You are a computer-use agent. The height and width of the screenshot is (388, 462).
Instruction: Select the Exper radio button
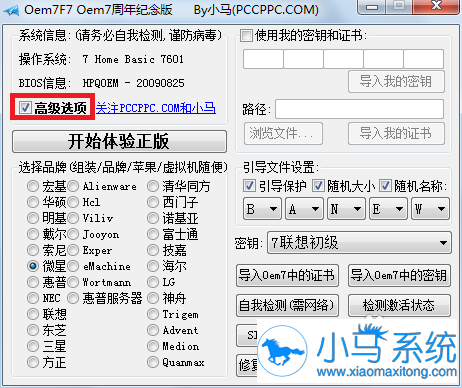[73, 250]
